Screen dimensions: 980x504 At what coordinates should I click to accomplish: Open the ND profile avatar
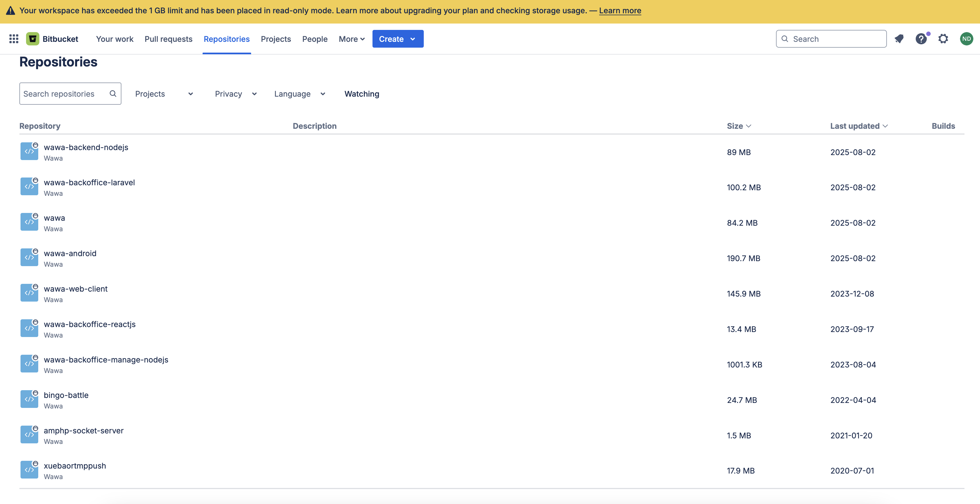[x=966, y=39]
